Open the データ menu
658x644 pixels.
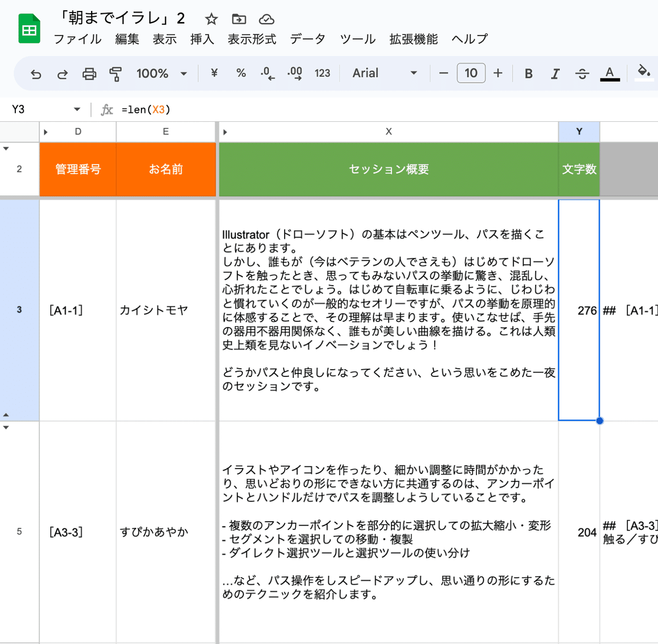(308, 39)
